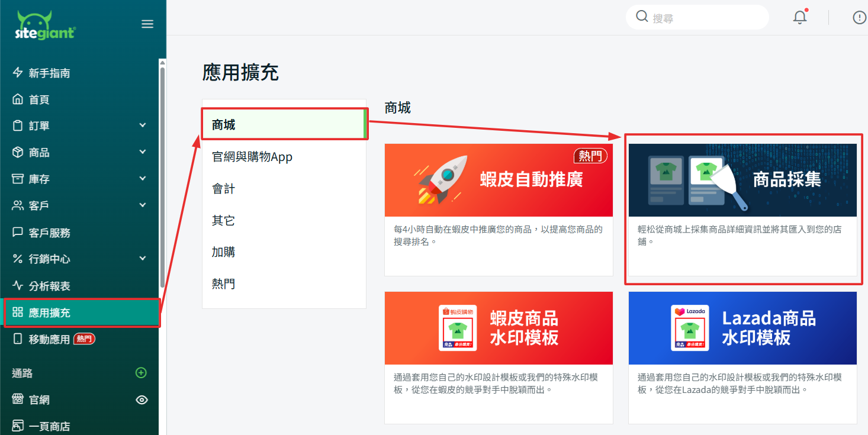Click the lightning icon beside 新手指南
The image size is (868, 435).
[x=18, y=73]
